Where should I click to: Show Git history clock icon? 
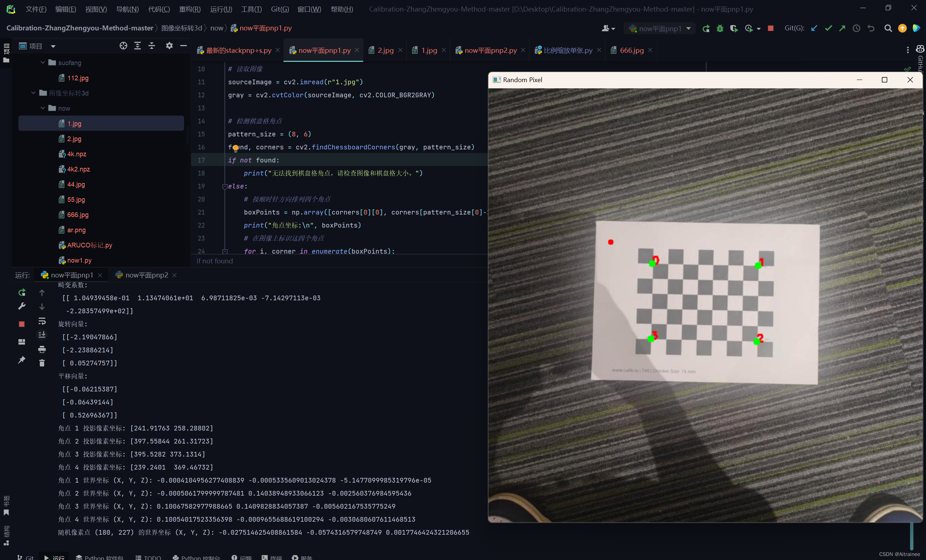(x=856, y=29)
